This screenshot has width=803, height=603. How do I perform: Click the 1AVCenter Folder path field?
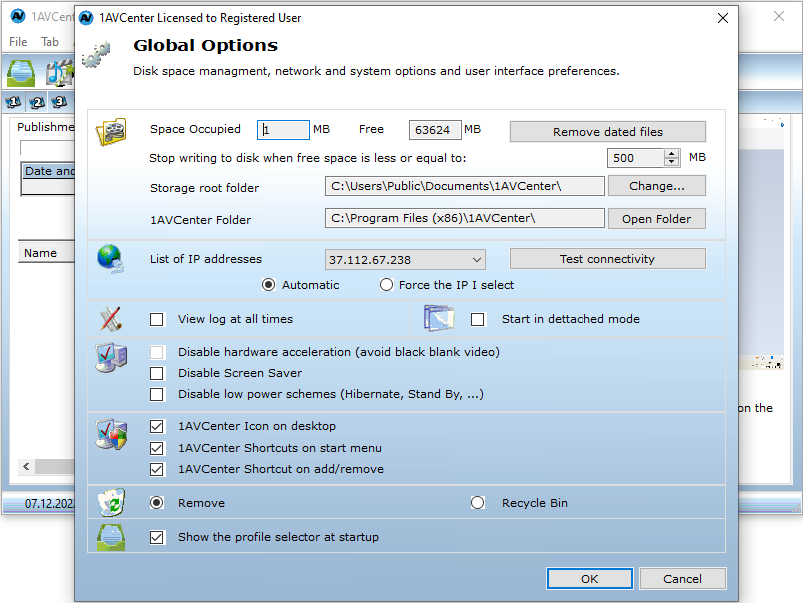[464, 218]
